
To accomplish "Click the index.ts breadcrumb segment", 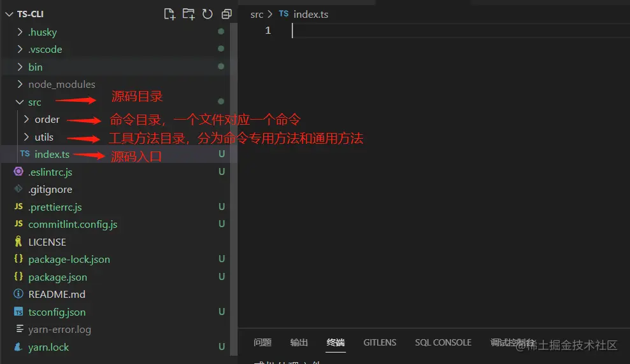I will 311,15.
